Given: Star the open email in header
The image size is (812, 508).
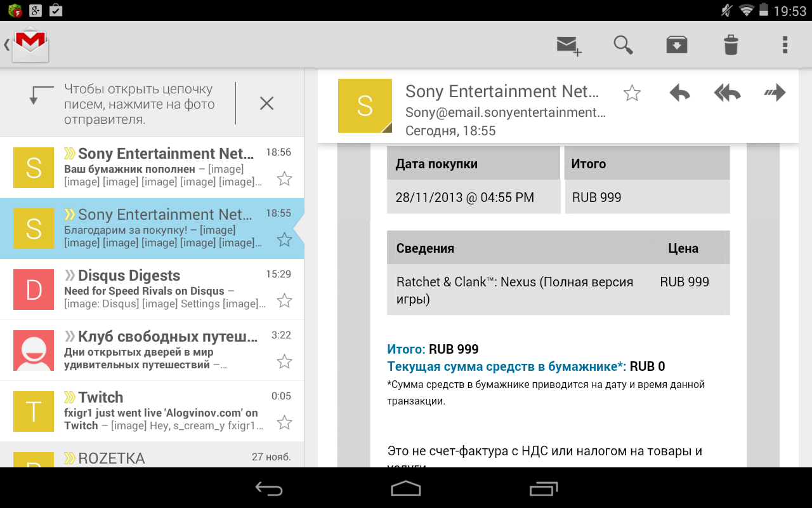Looking at the screenshot, I should (632, 93).
